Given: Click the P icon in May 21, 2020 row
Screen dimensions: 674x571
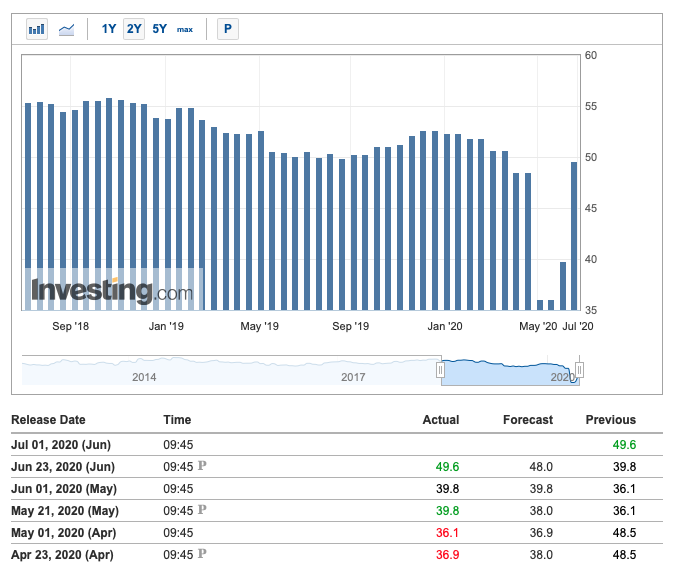Looking at the screenshot, I should [202, 510].
